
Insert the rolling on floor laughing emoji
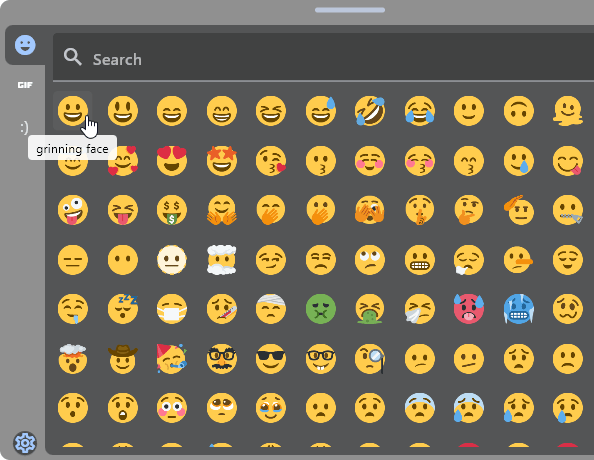coord(370,111)
